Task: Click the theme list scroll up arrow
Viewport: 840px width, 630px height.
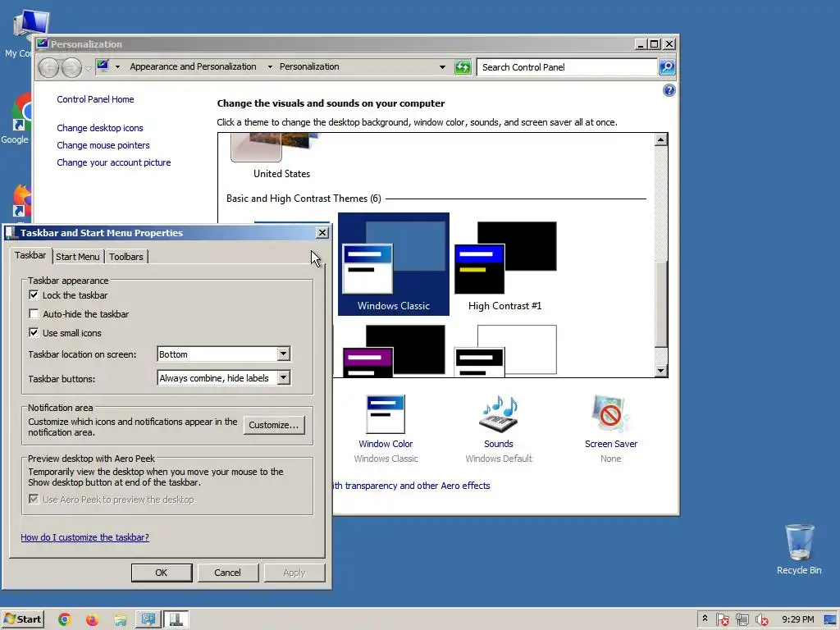Action: click(x=660, y=139)
